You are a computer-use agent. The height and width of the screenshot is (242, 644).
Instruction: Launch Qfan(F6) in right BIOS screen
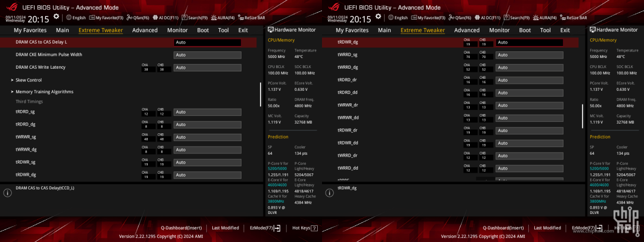460,18
